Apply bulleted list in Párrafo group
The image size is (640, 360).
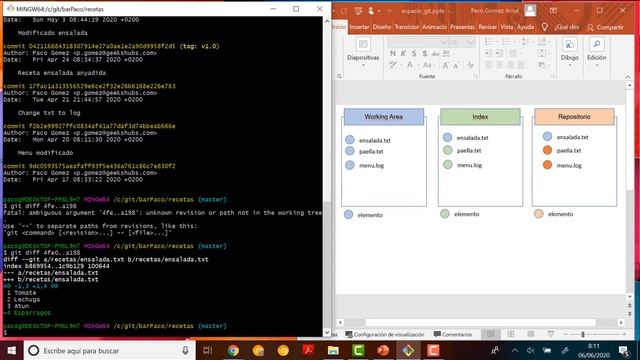489,42
